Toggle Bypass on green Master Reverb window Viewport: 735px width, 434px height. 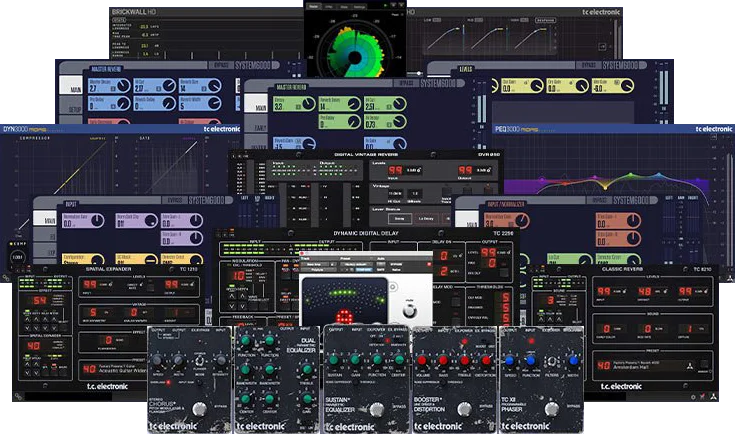405,83
